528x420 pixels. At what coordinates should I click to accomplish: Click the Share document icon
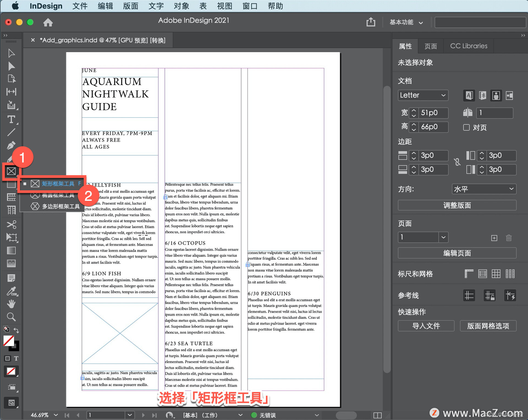[371, 22]
